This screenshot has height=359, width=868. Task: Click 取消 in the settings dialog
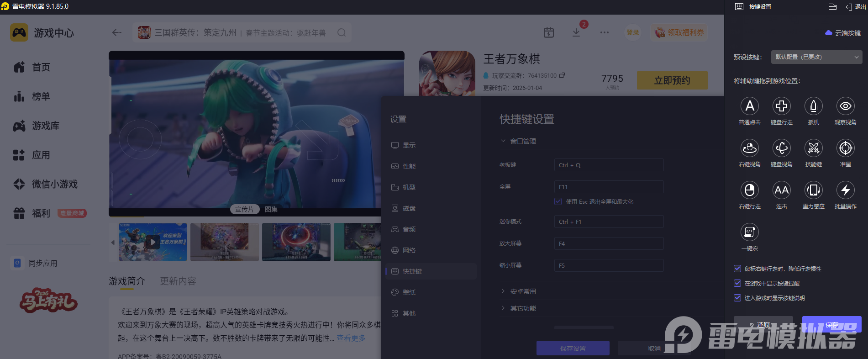[654, 348]
